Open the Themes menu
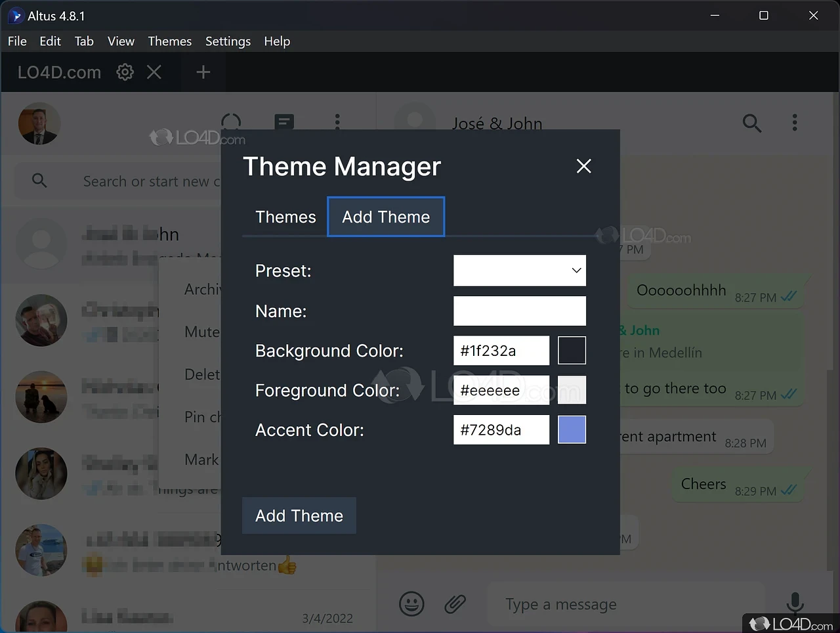Viewport: 840px width, 633px height. 170,41
